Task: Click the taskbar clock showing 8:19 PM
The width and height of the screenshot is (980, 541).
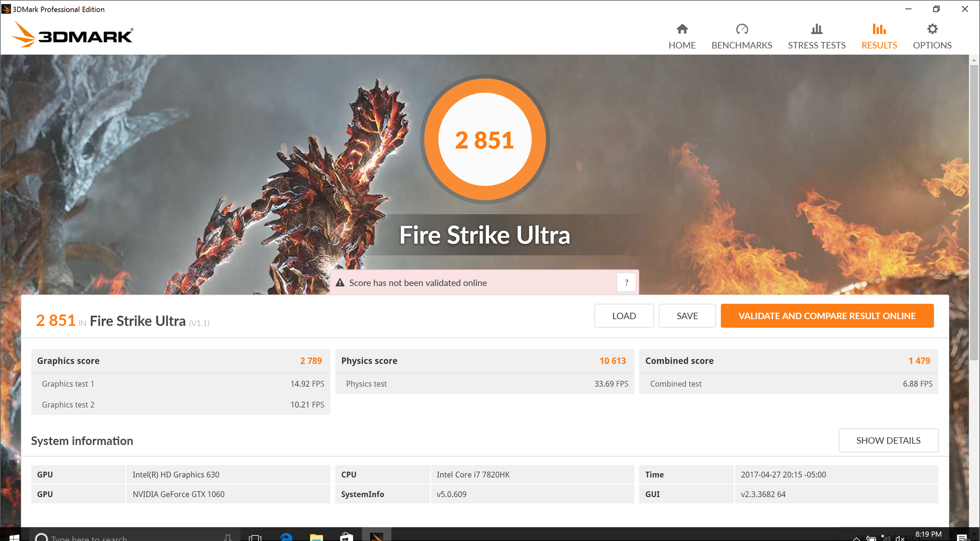Action: pyautogui.click(x=928, y=534)
